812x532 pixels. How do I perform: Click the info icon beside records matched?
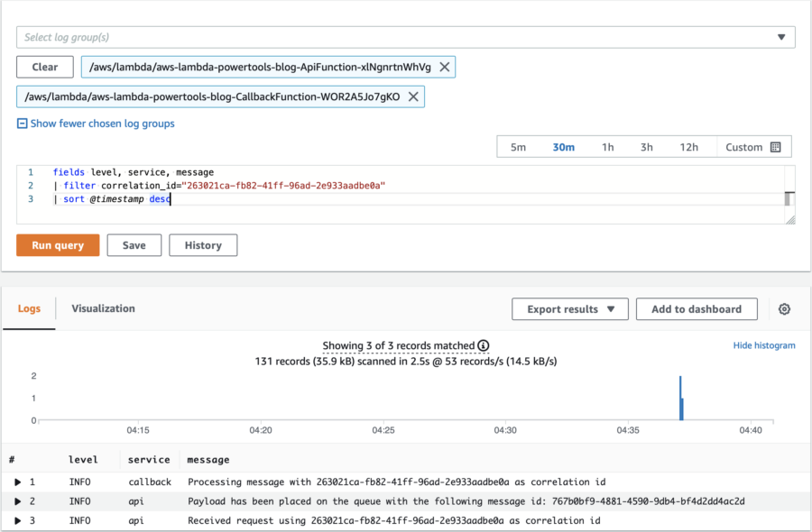click(x=484, y=345)
